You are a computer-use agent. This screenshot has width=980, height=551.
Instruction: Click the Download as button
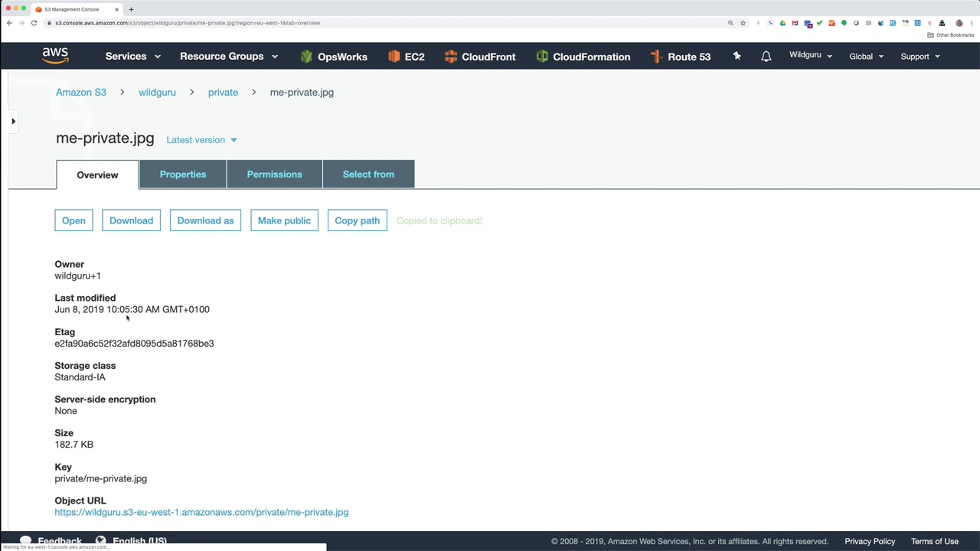point(205,220)
